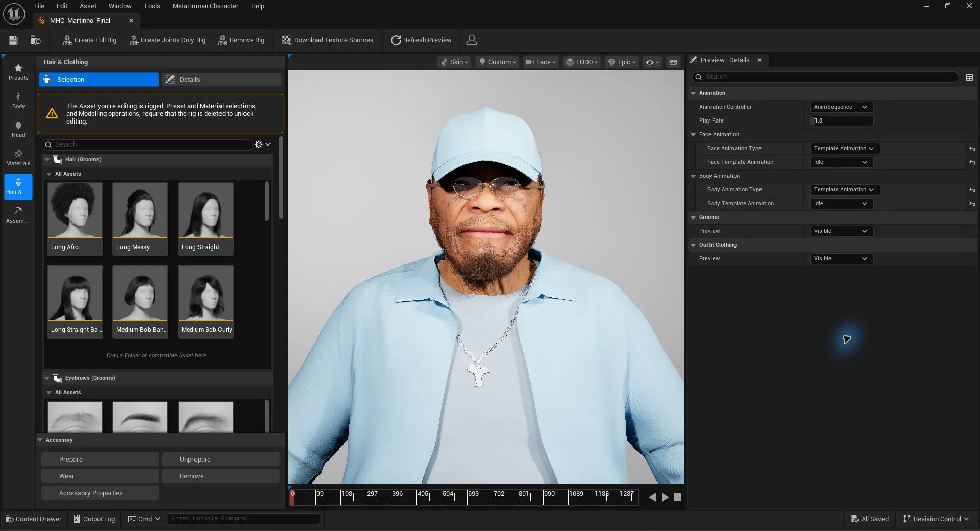Open Grooms Preview Visible dropdown
Screen dimensions: 980x531
842,231
